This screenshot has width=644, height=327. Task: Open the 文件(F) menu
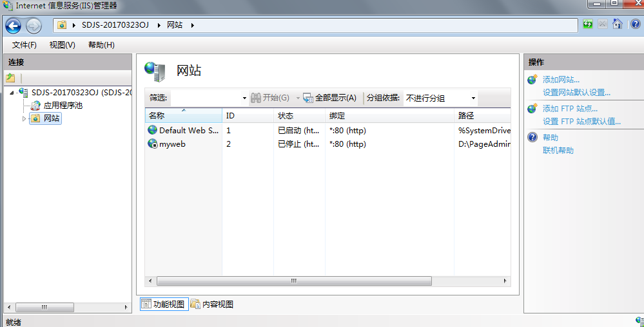24,45
